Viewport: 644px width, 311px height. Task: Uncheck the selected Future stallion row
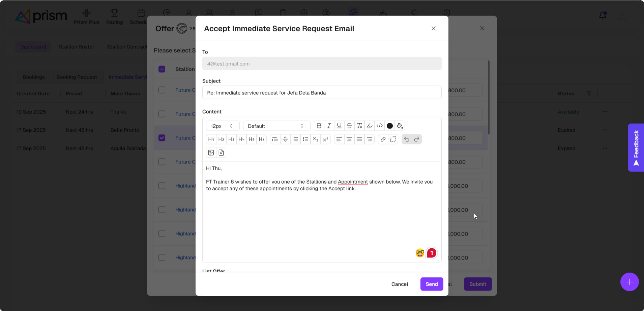coord(162,138)
